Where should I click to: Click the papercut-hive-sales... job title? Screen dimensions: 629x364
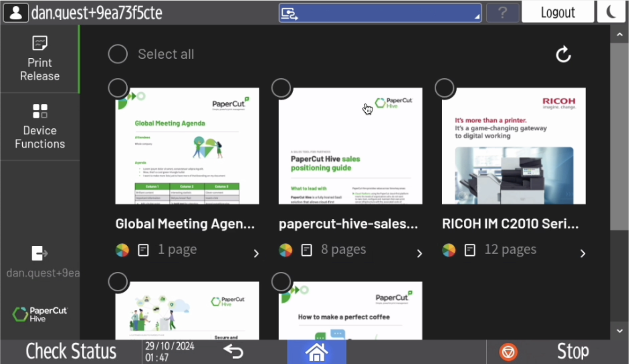(x=349, y=224)
